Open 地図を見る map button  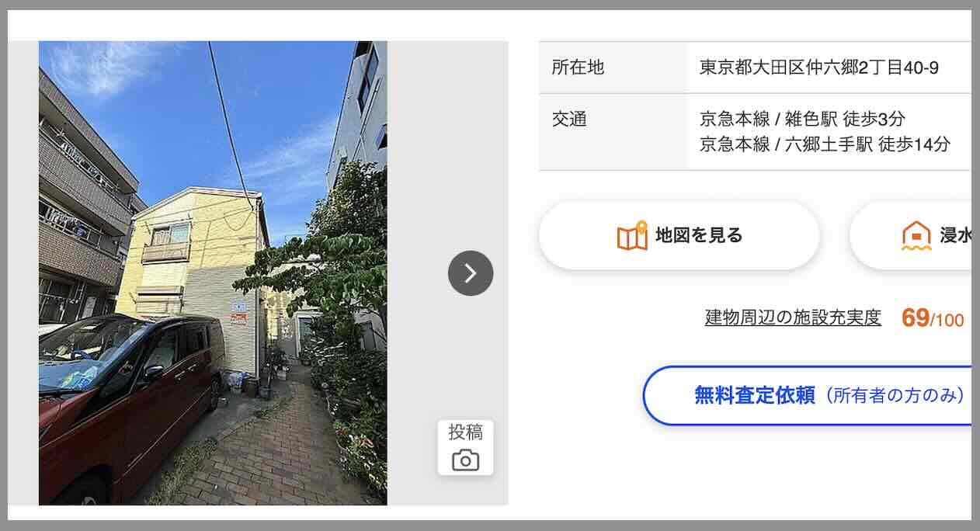[679, 235]
